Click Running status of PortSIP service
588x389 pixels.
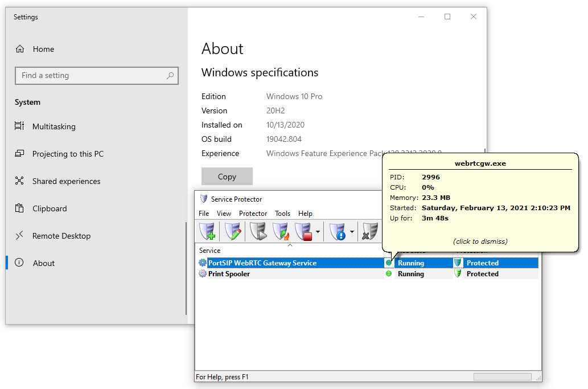tap(411, 263)
